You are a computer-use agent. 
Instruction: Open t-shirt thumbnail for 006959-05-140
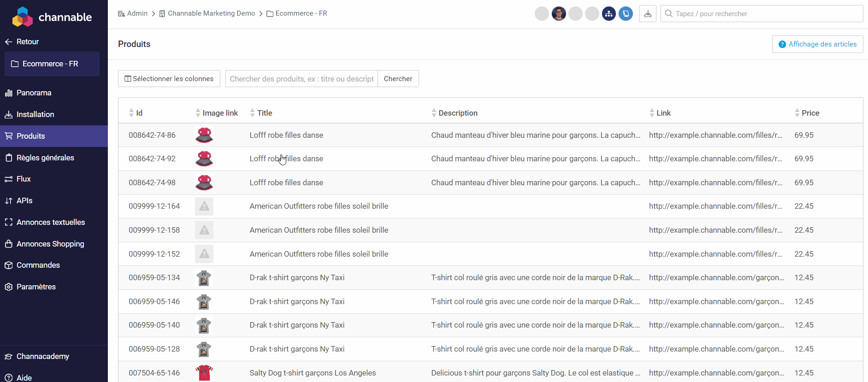(x=204, y=325)
